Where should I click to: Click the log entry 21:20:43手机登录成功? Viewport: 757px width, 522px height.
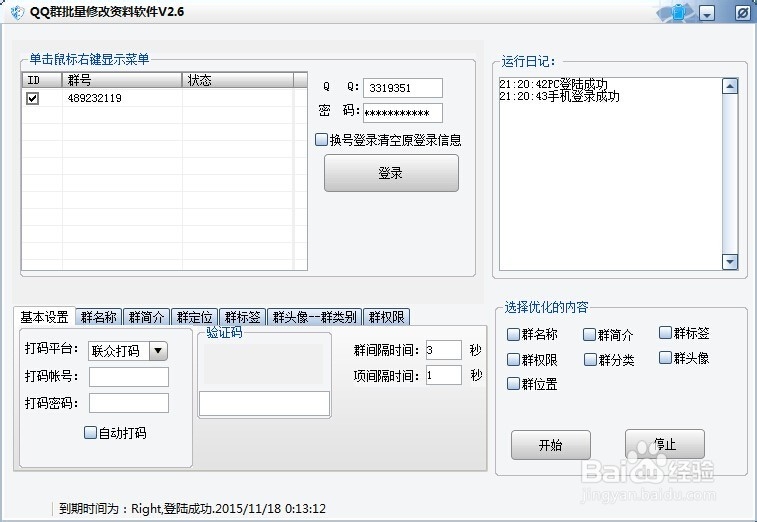pyautogui.click(x=559, y=96)
